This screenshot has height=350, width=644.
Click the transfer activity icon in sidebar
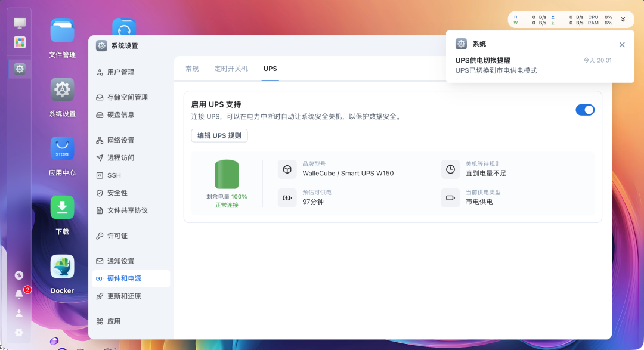pyautogui.click(x=18, y=275)
